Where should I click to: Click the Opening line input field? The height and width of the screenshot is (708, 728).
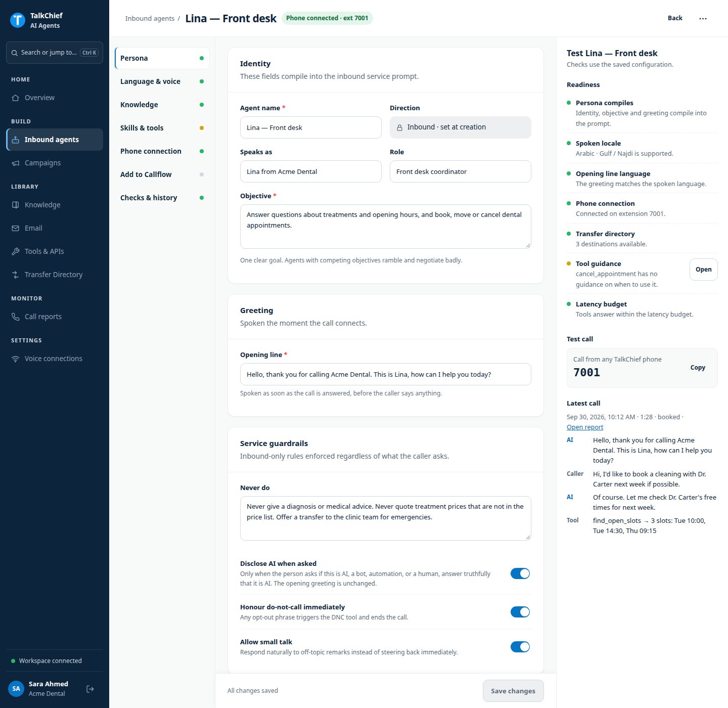tap(386, 374)
